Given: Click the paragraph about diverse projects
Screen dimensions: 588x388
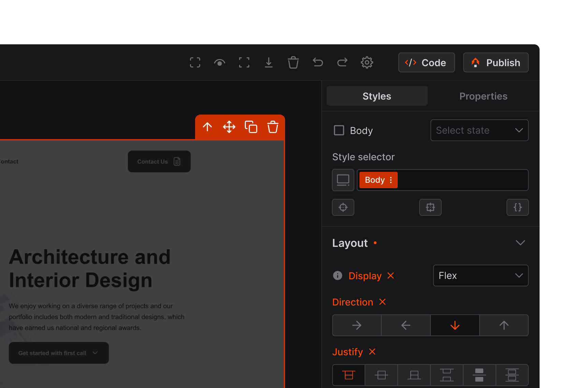Looking at the screenshot, I should pyautogui.click(x=97, y=317).
